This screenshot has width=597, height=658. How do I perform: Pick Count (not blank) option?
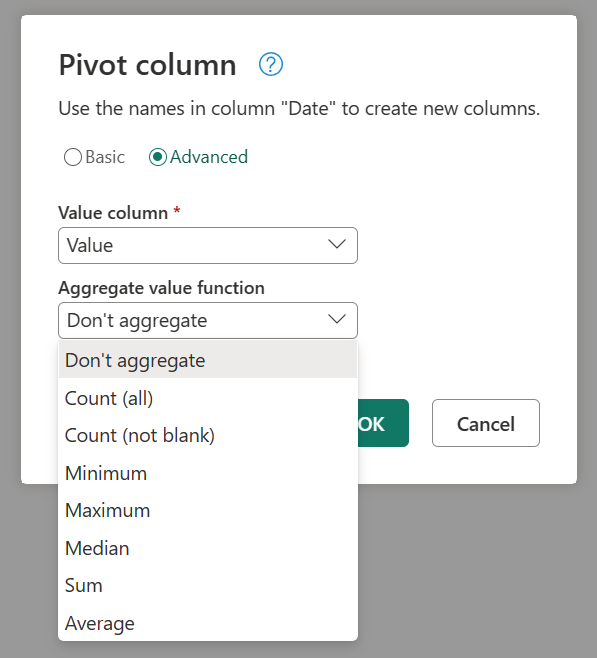tap(208, 436)
